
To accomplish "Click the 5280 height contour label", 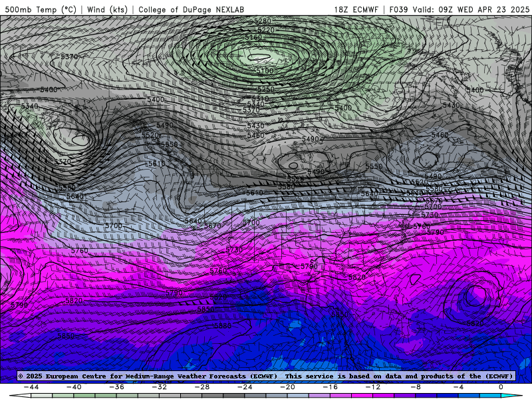I will tap(263, 21).
